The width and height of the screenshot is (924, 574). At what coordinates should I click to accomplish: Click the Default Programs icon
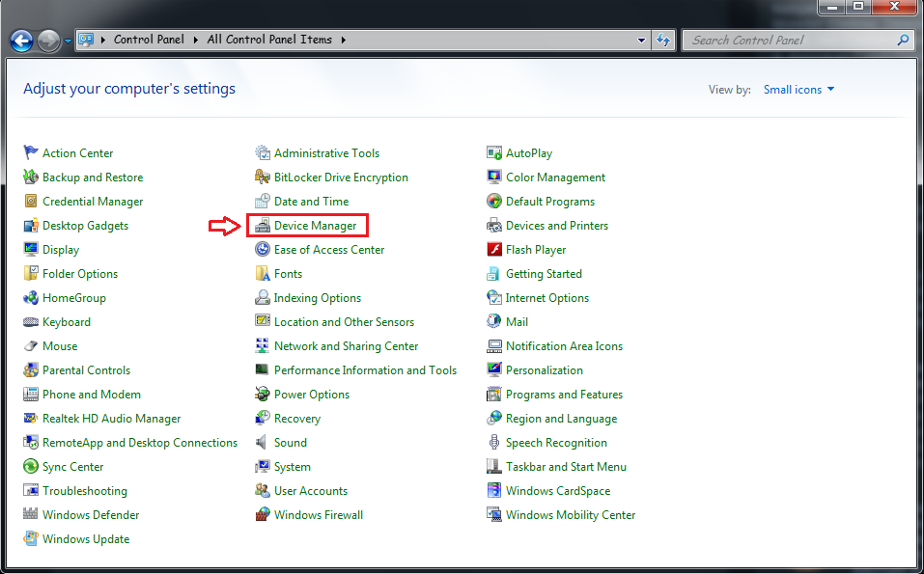(493, 202)
